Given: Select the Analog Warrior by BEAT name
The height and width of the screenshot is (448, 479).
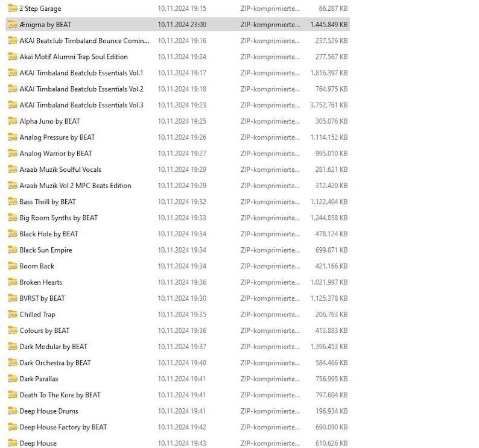Looking at the screenshot, I should pyautogui.click(x=56, y=153).
